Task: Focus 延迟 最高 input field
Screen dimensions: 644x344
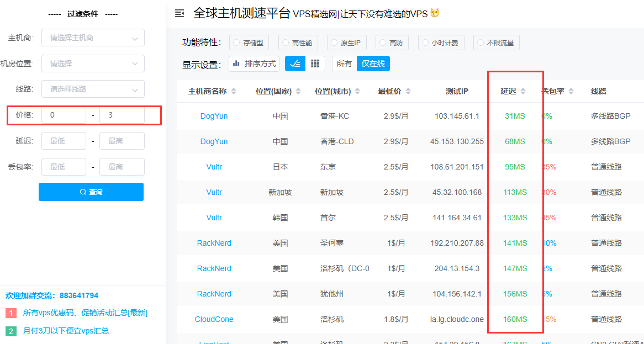Action: point(122,141)
